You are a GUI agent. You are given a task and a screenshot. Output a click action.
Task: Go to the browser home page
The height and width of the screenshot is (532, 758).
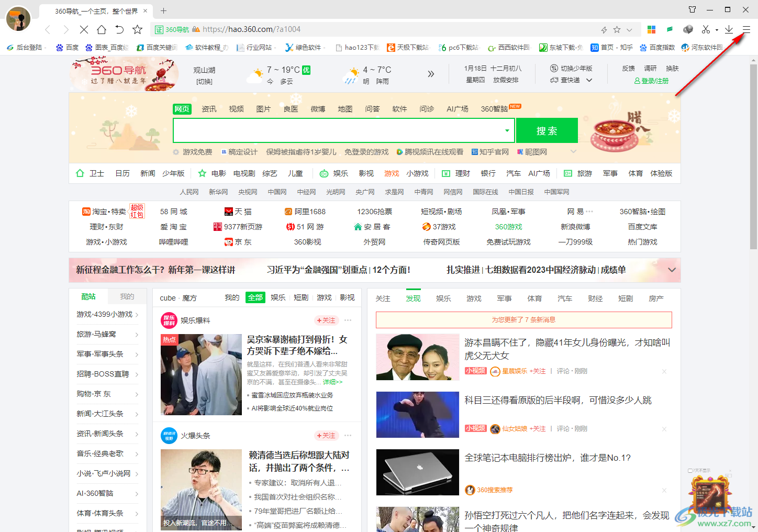[x=102, y=30]
